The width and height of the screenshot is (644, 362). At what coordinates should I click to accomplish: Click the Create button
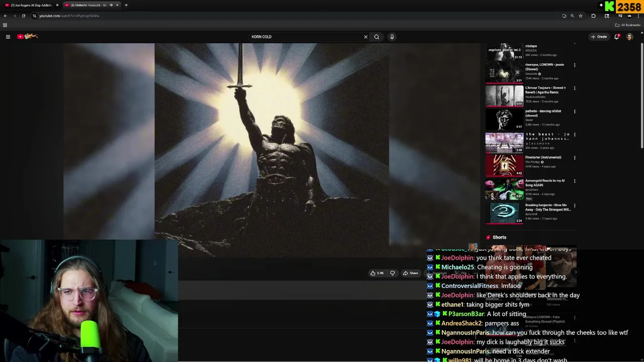click(x=599, y=37)
